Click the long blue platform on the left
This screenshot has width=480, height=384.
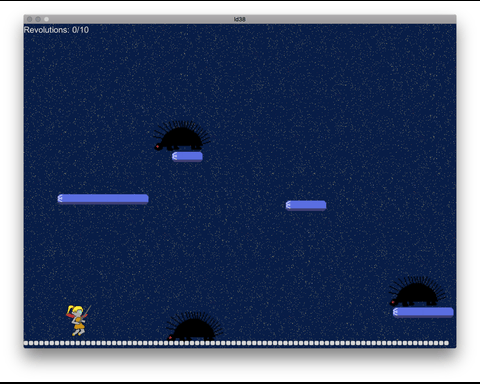coord(103,199)
